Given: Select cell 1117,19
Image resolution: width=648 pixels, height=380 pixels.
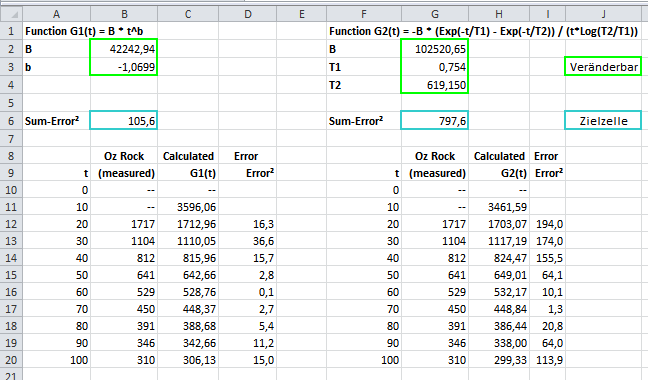Looking at the screenshot, I should tap(499, 241).
